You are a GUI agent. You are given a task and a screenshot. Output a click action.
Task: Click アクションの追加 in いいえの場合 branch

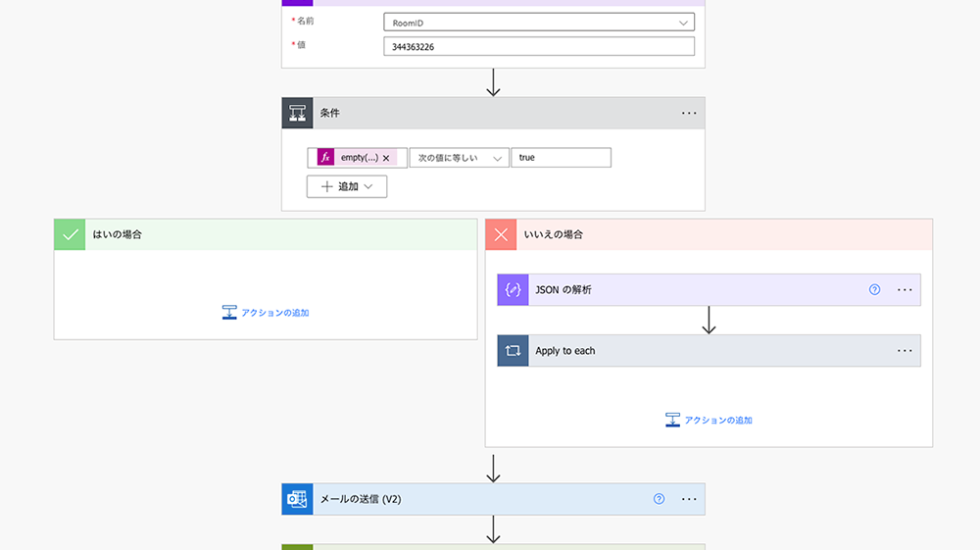[709, 420]
